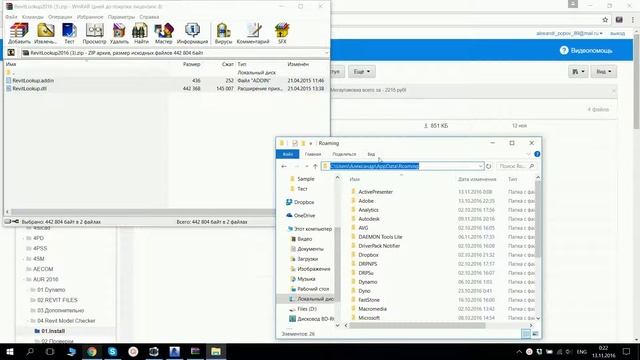Refresh the Roaming folder in Explorer
Screen dimensions: 640x360
(489, 166)
